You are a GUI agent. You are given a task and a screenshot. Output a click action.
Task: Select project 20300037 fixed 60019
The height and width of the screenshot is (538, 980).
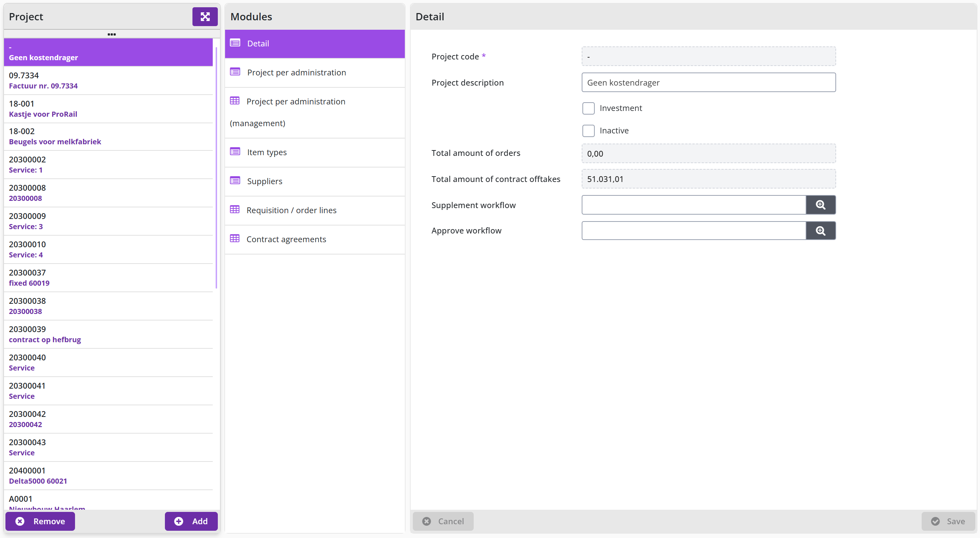pos(108,278)
